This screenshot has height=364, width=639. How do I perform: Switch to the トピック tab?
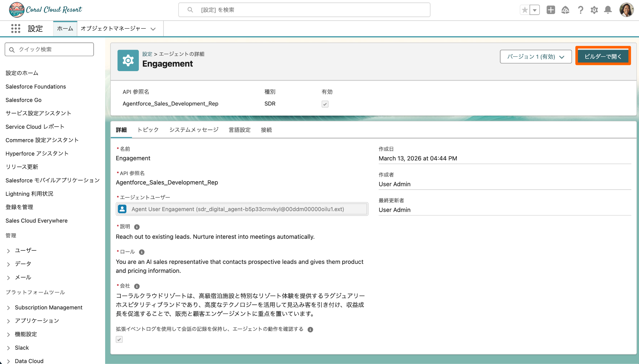pyautogui.click(x=148, y=130)
